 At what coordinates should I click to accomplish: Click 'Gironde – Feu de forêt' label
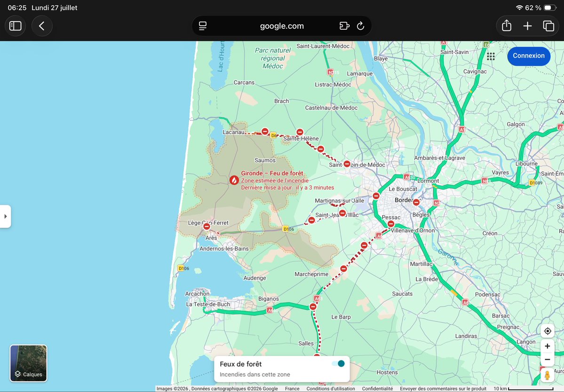pyautogui.click(x=272, y=173)
